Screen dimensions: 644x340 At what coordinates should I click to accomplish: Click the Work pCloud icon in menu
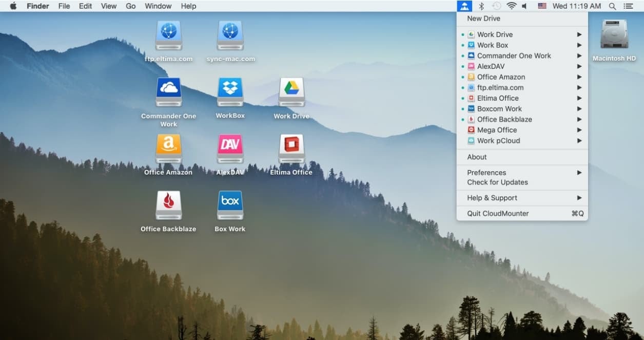pos(471,141)
